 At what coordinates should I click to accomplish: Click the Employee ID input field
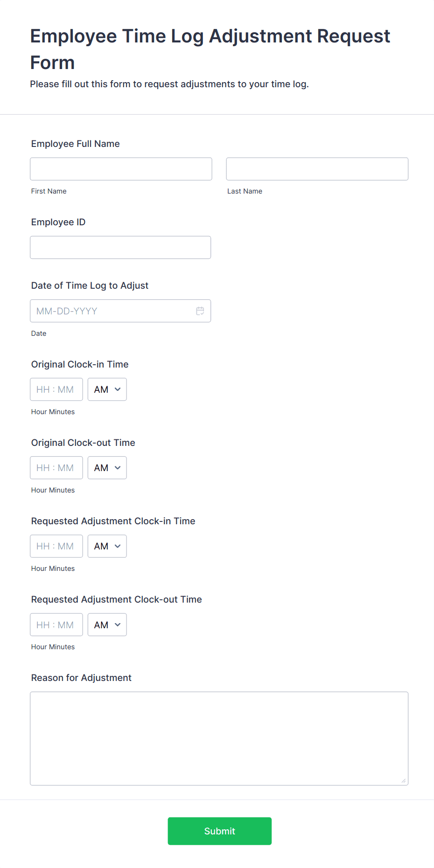(120, 247)
